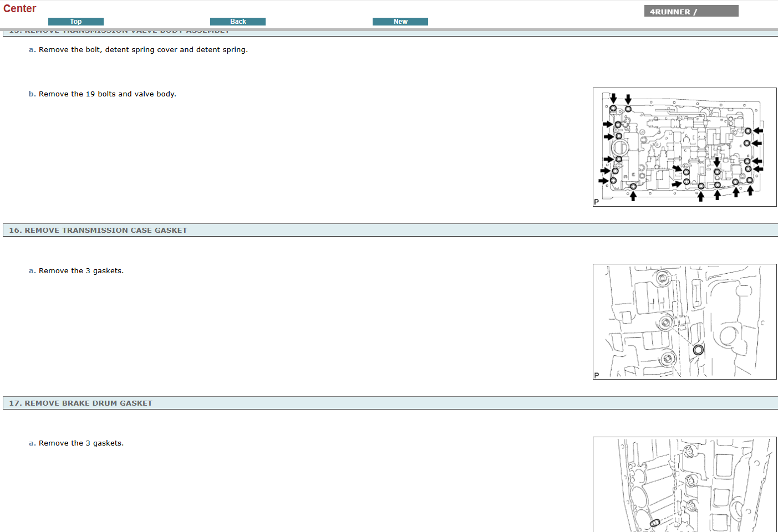View the brake drum gasket diagram

click(684, 484)
